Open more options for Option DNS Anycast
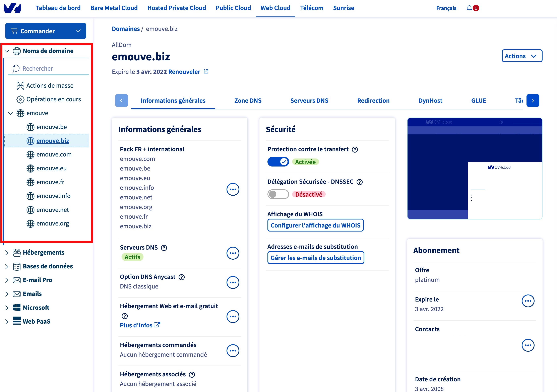Image resolution: width=557 pixels, height=392 pixels. [233, 282]
